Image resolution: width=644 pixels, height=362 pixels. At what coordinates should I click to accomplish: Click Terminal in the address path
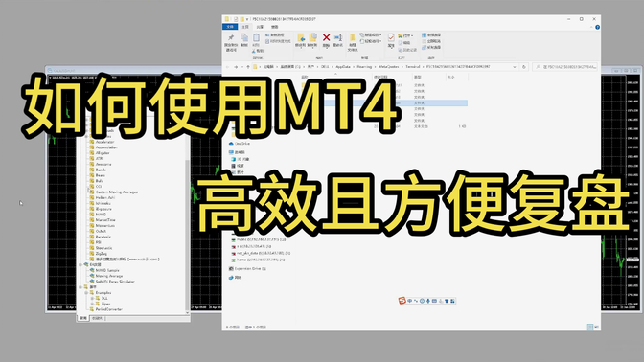(413, 66)
